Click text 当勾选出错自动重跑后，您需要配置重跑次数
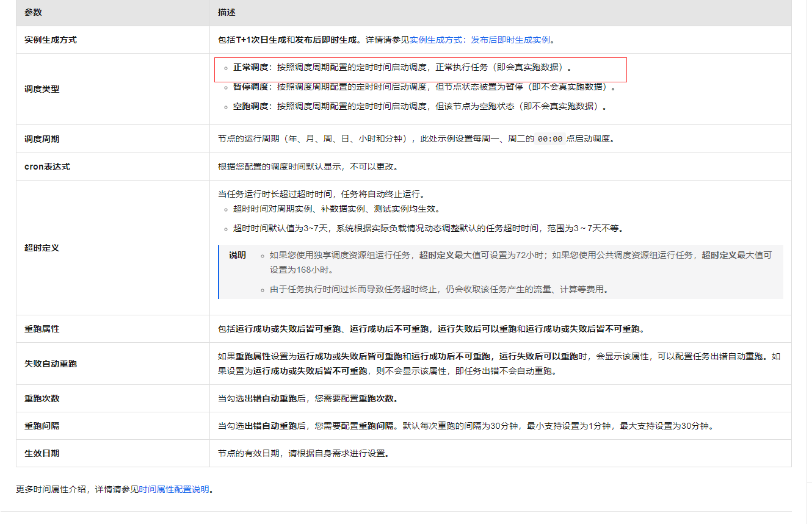The width and height of the screenshot is (812, 524). (308, 398)
